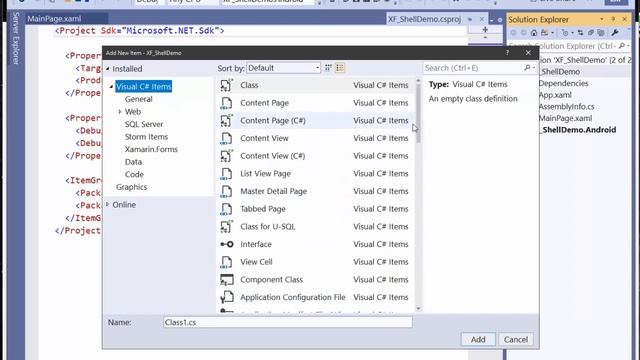Image resolution: width=640 pixels, height=360 pixels.
Task: Open the Pending Changes Filter dropdown arrow
Action: pos(572,33)
